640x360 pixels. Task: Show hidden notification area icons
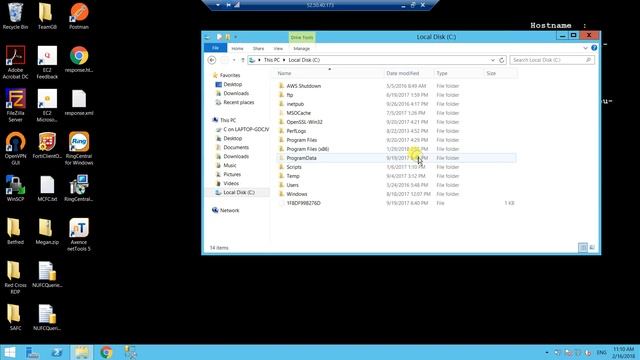click(x=547, y=352)
